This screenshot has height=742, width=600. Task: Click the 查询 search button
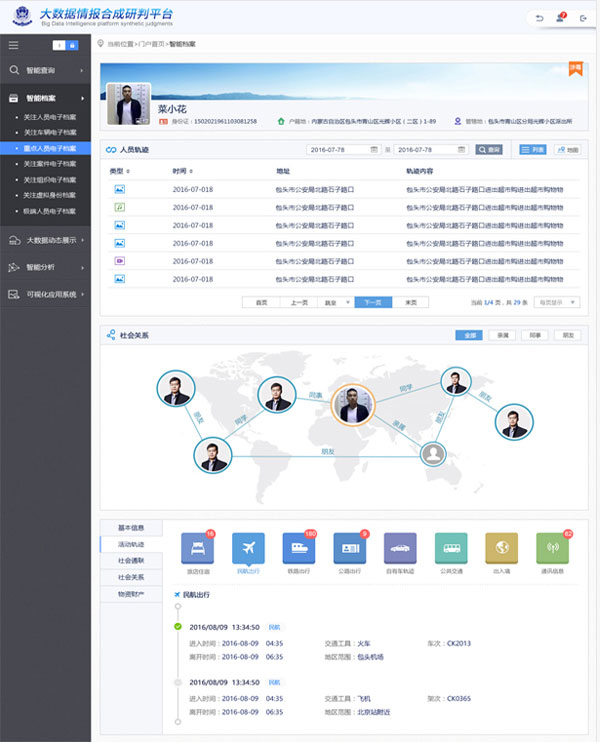[489, 150]
